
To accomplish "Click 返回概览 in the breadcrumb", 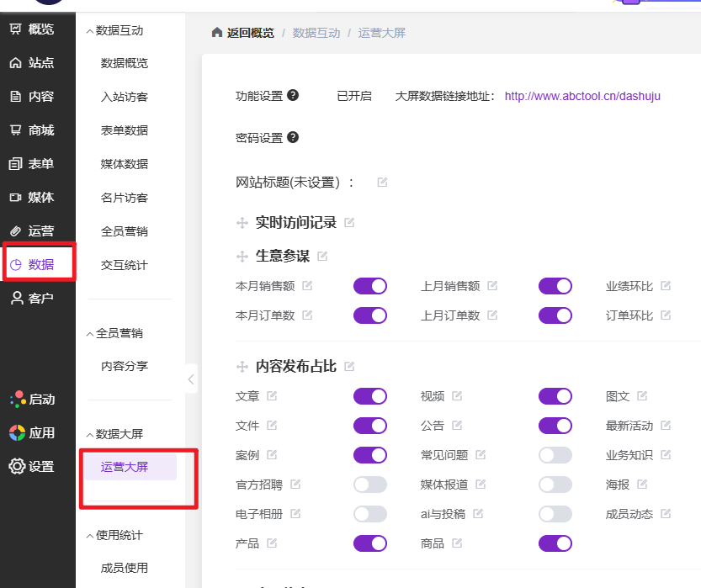I will pyautogui.click(x=242, y=33).
